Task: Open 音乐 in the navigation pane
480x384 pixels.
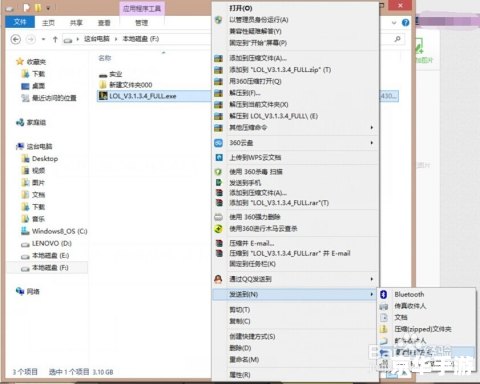Action: pyautogui.click(x=38, y=219)
